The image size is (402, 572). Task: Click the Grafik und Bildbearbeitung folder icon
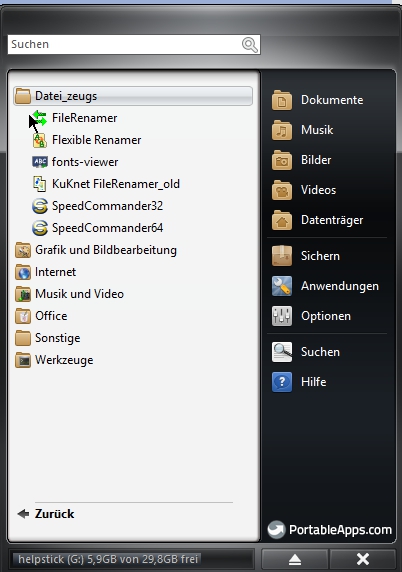click(x=23, y=250)
